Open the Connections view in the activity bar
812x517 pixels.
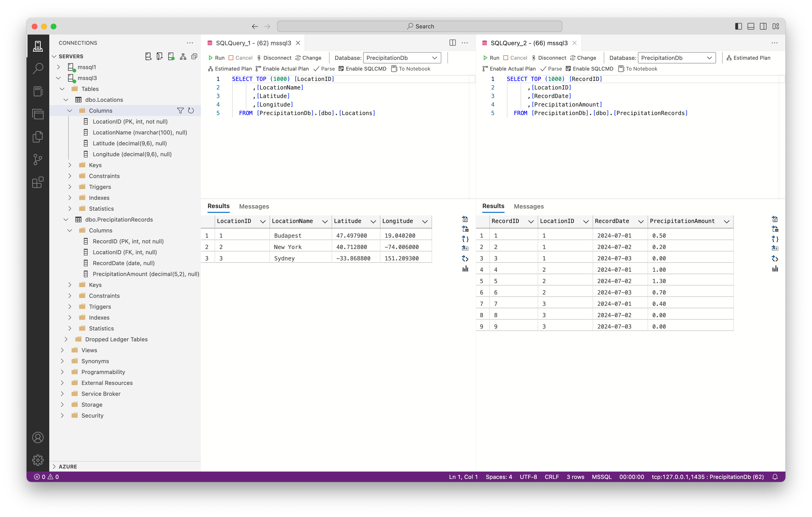coord(38,46)
